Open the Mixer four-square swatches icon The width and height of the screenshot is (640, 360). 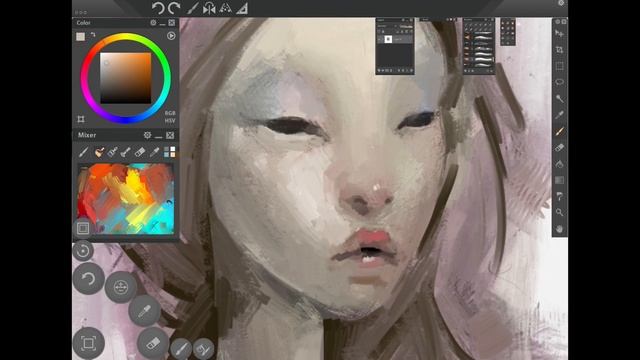pos(169,152)
